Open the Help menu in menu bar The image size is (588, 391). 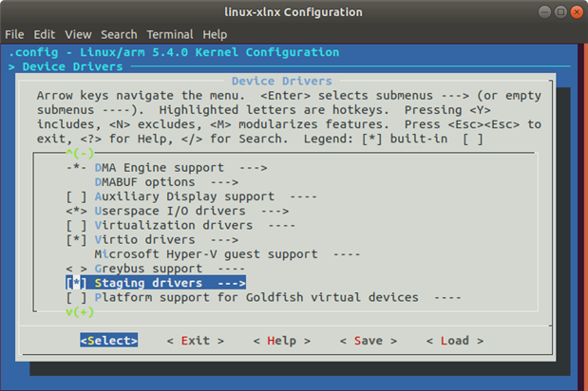[x=215, y=34]
